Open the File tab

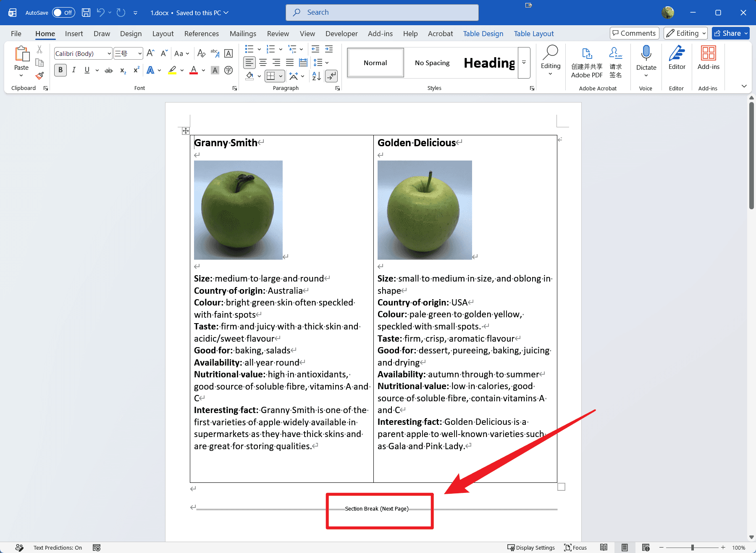(x=16, y=34)
